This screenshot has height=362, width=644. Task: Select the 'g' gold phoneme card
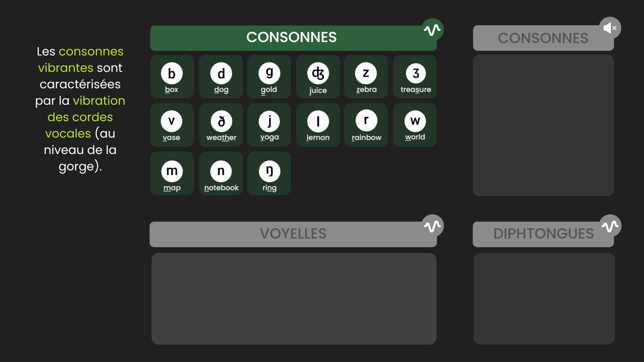(x=269, y=77)
